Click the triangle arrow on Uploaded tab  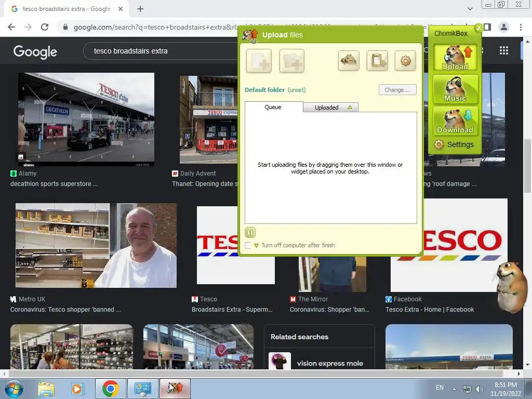pos(350,107)
